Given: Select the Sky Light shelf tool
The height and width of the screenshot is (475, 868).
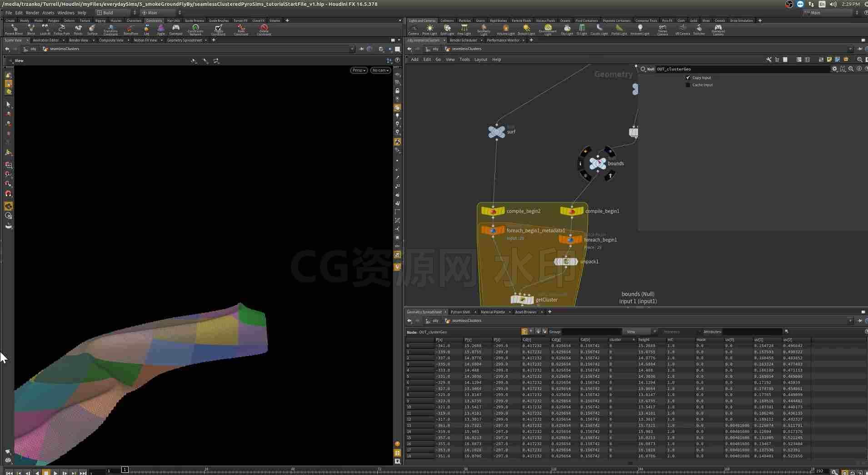Looking at the screenshot, I should [567, 30].
